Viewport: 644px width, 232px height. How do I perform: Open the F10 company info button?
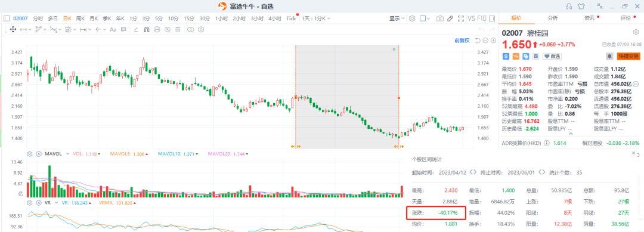tap(482, 18)
